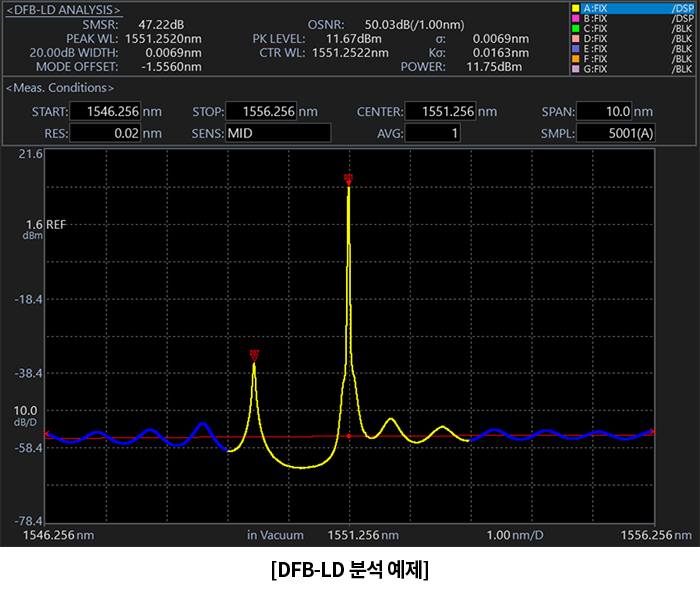Image resolution: width=700 pixels, height=595 pixels.
Task: Click the red diamond marker below main peak
Action: pyautogui.click(x=349, y=436)
